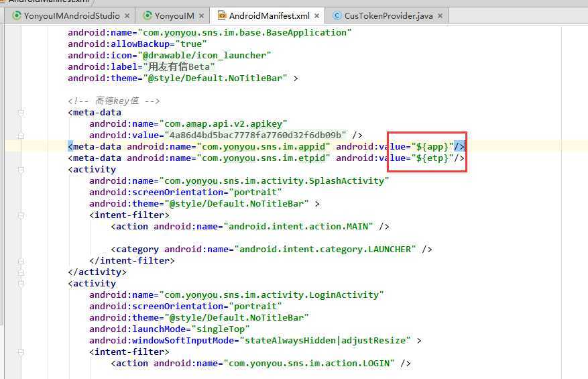Click the SplashActivity class name value
The image size is (588, 379).
(274, 181)
